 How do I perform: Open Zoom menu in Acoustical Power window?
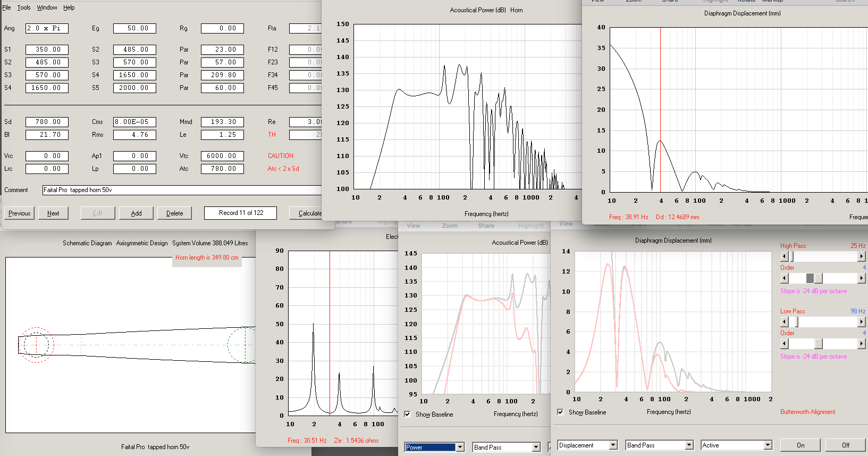[x=450, y=226]
